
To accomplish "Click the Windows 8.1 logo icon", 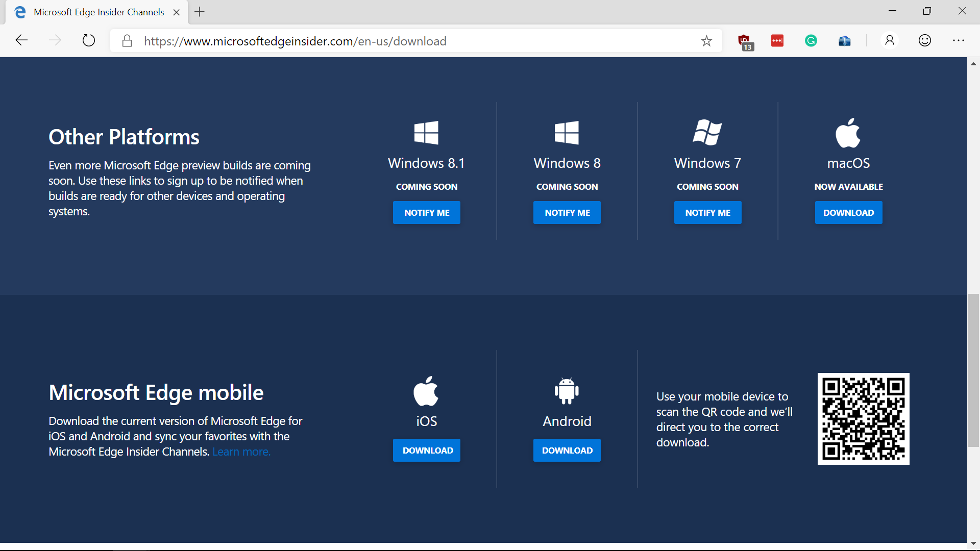I will (x=426, y=133).
